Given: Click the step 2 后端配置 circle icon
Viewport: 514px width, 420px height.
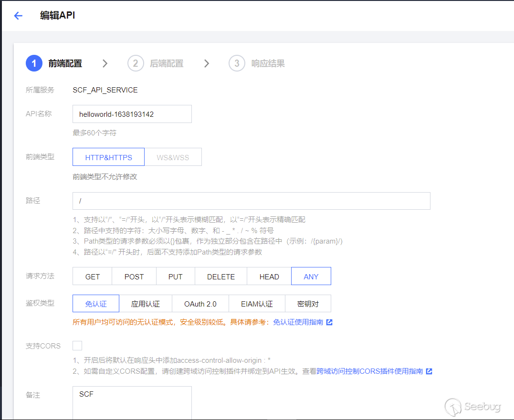Looking at the screenshot, I should pos(136,63).
